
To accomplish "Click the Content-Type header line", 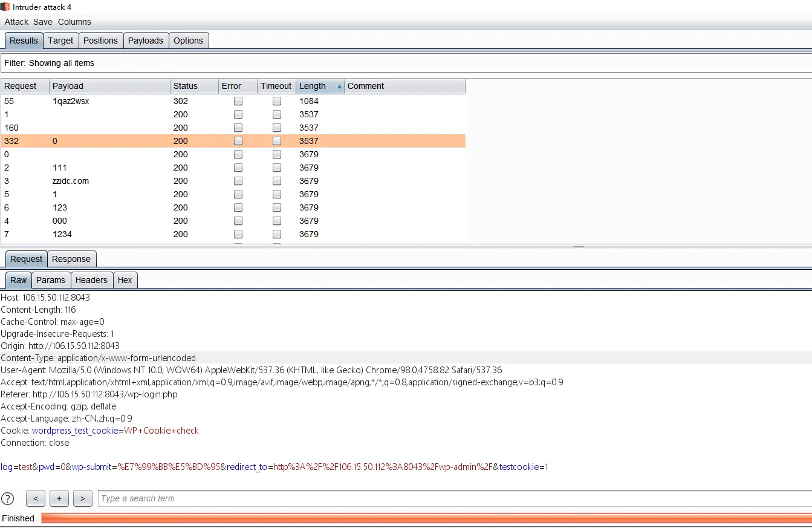I will (x=99, y=358).
